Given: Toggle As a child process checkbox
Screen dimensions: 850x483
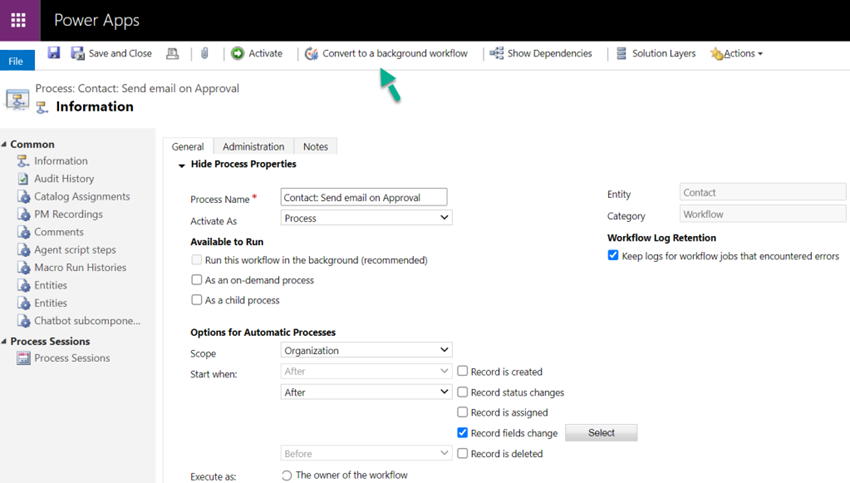Looking at the screenshot, I should 196,300.
